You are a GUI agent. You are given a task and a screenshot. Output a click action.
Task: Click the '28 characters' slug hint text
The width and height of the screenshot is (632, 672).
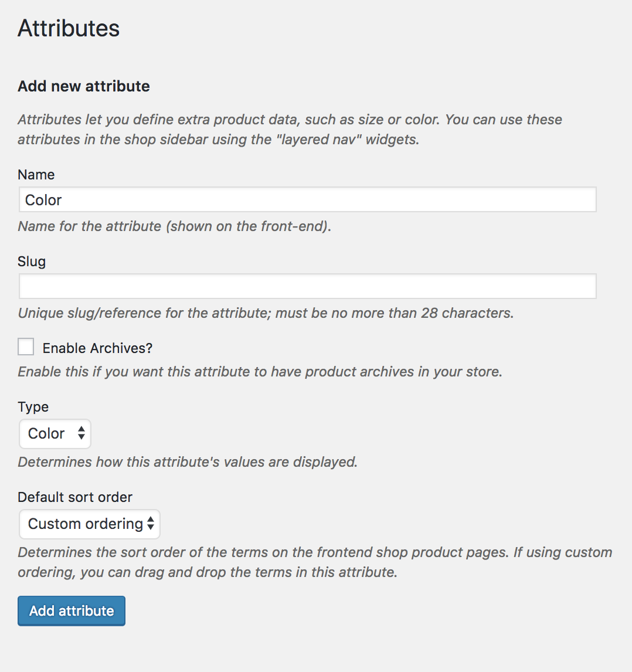tap(266, 313)
